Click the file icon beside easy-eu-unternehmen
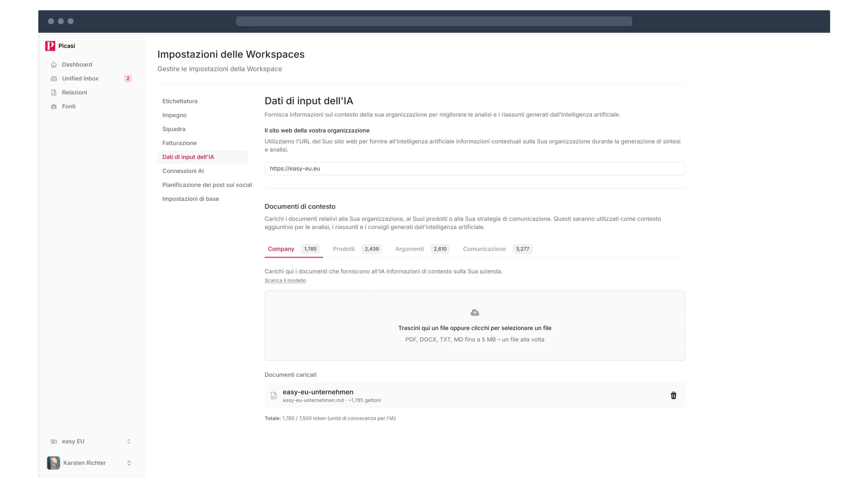This screenshot has width=868, height=488. (274, 395)
